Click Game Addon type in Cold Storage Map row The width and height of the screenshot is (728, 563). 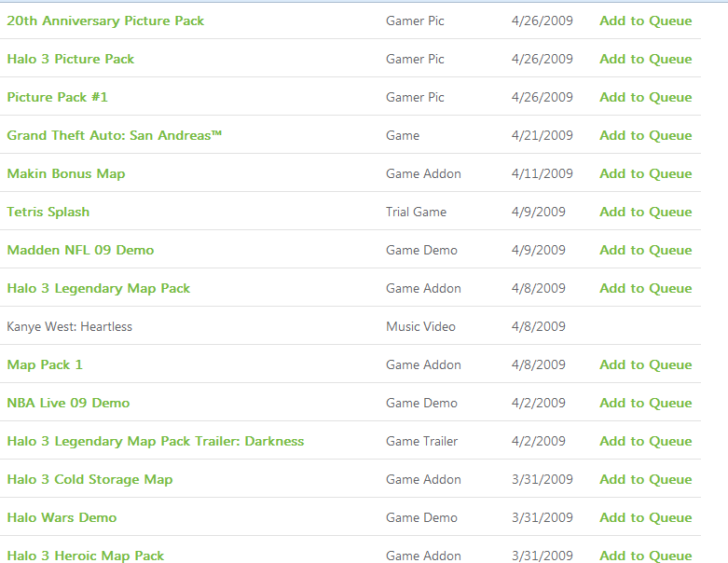click(423, 479)
